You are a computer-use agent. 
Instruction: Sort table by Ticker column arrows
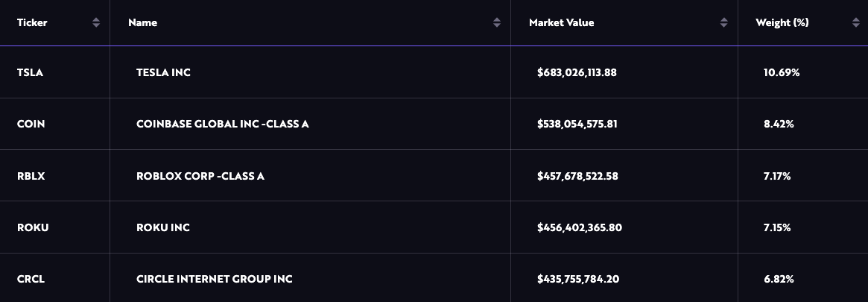click(x=96, y=23)
